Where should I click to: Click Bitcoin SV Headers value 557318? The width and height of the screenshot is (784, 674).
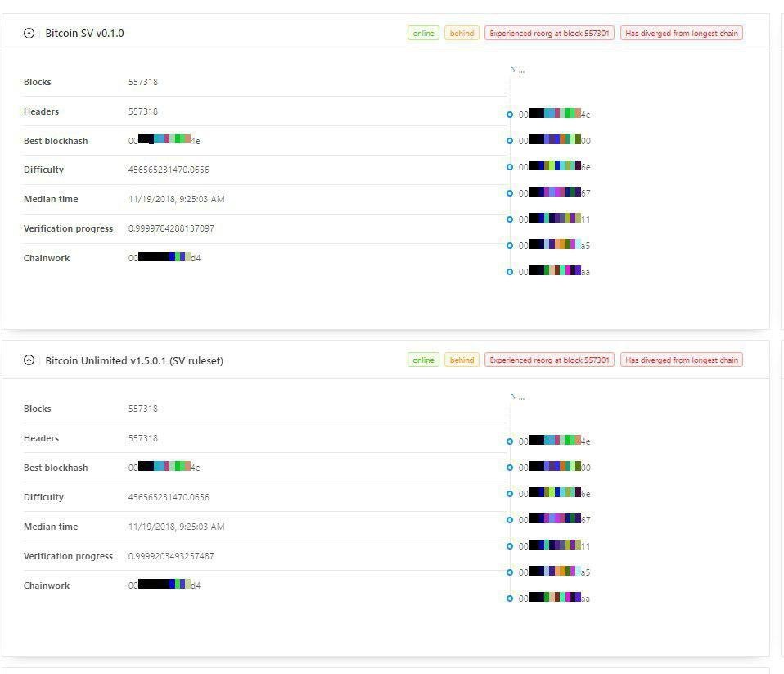[143, 111]
